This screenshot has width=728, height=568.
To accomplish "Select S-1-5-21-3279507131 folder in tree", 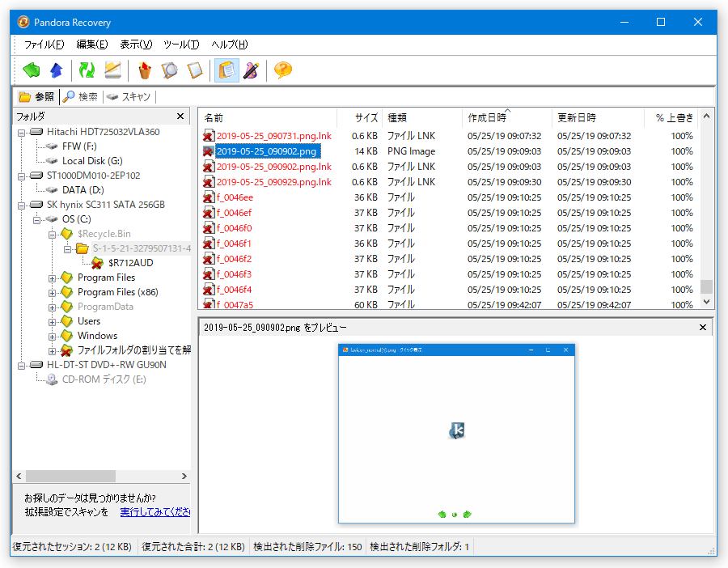I will tap(142, 248).
